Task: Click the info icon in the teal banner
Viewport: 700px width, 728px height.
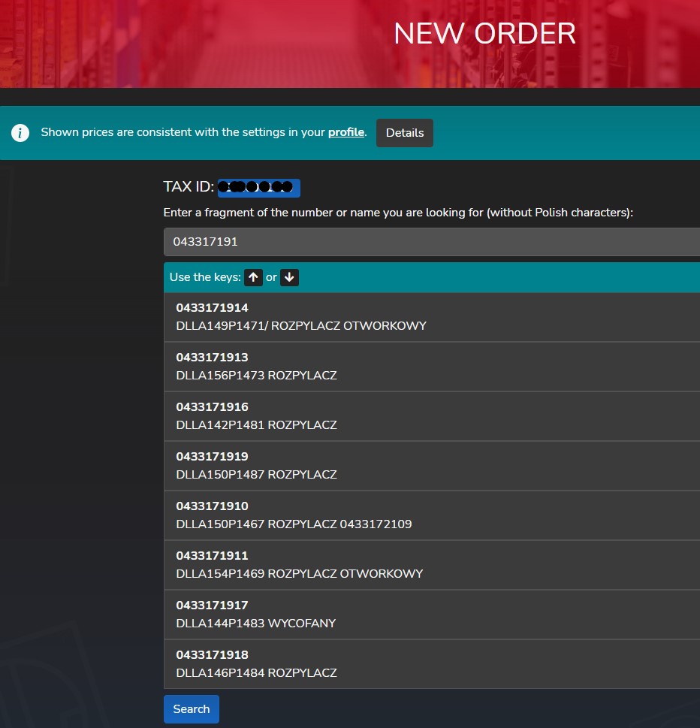Action: point(20,133)
